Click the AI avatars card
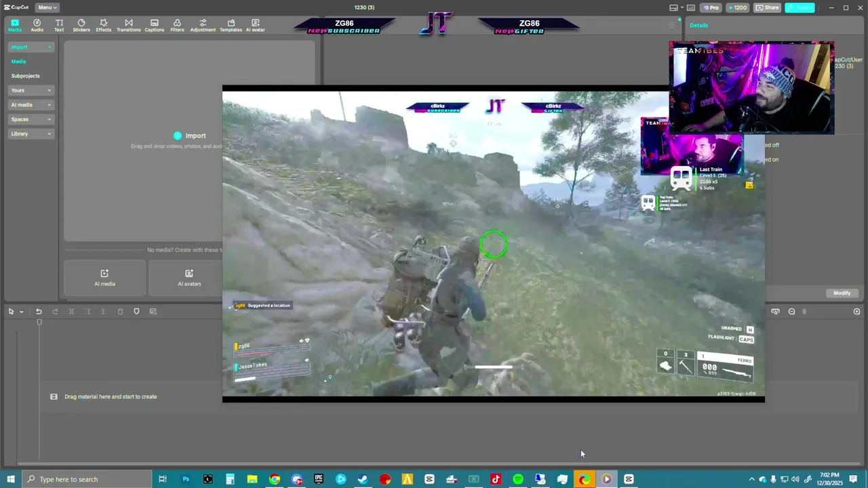The image size is (868, 488). pos(189,278)
